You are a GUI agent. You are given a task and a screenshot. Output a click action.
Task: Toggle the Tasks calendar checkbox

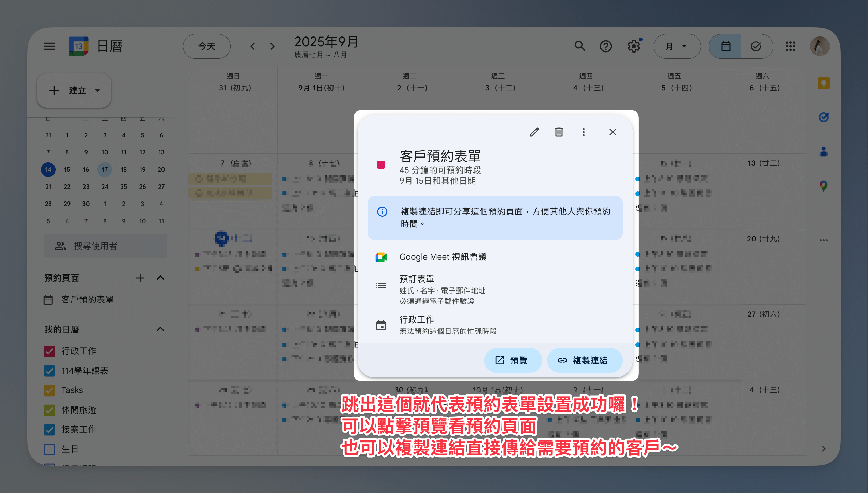pos(49,390)
